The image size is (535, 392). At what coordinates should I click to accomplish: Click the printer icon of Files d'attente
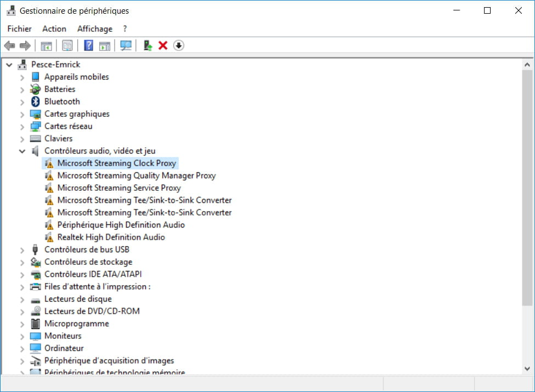click(x=36, y=287)
